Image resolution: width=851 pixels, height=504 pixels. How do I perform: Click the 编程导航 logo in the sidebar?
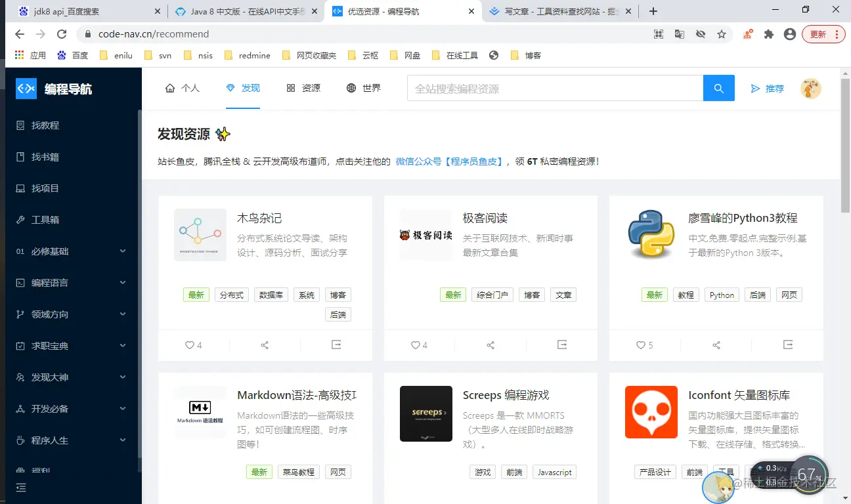54,89
